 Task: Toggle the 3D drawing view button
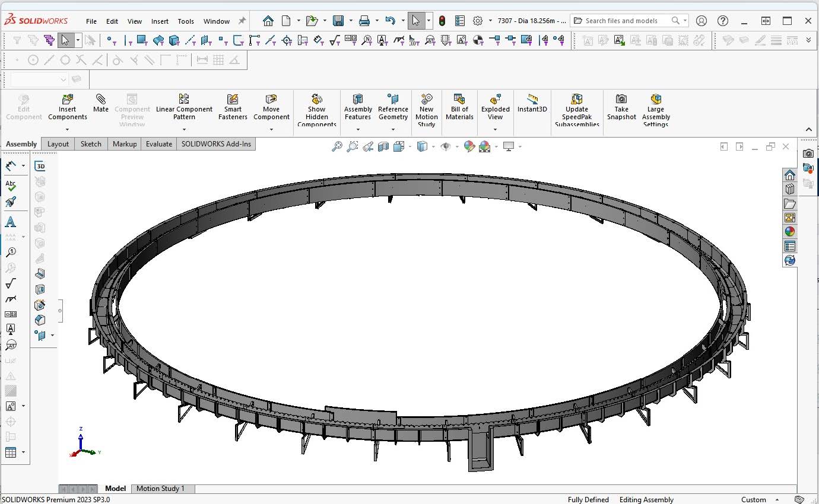pyautogui.click(x=40, y=166)
